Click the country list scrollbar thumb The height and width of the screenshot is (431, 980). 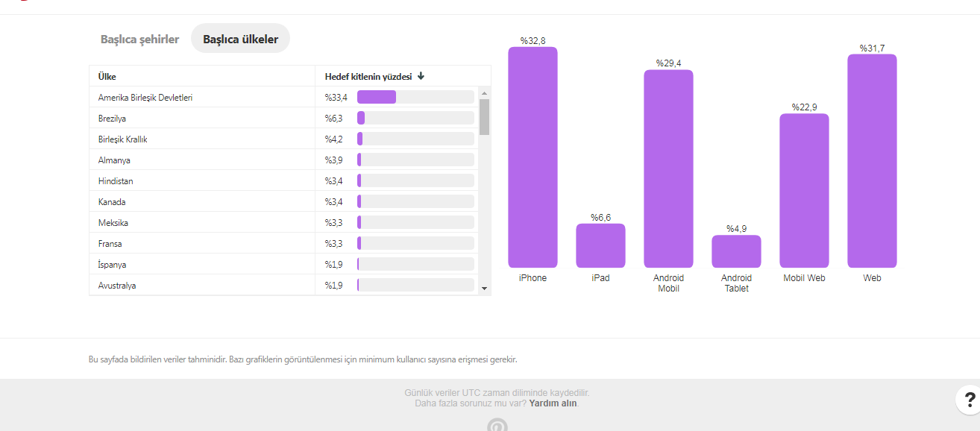coord(484,117)
